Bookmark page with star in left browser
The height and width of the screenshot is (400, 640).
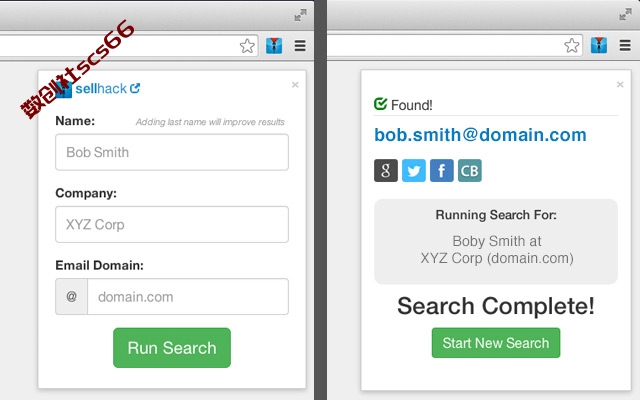coord(247,46)
